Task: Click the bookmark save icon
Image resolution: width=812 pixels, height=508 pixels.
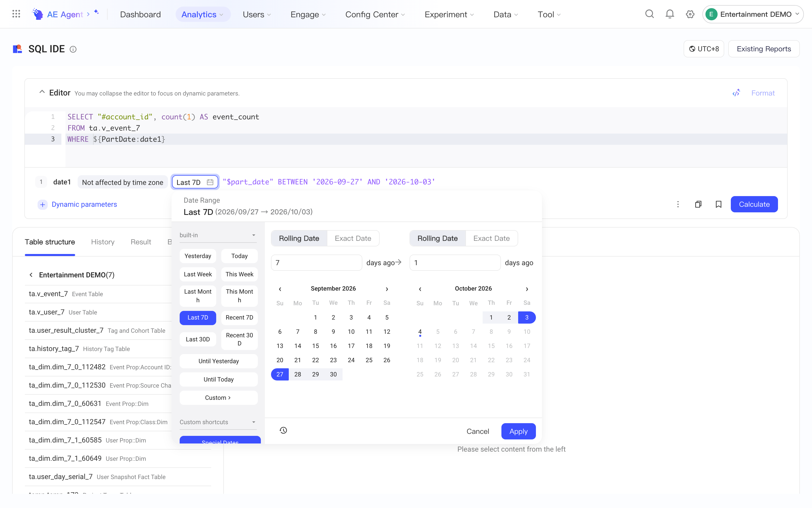Action: point(718,204)
